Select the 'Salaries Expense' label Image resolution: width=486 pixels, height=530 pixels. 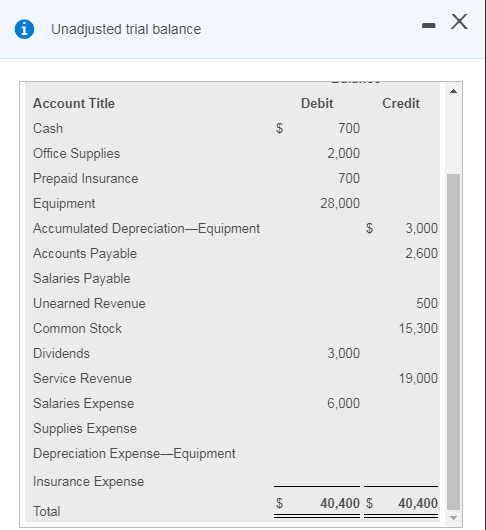83,404
